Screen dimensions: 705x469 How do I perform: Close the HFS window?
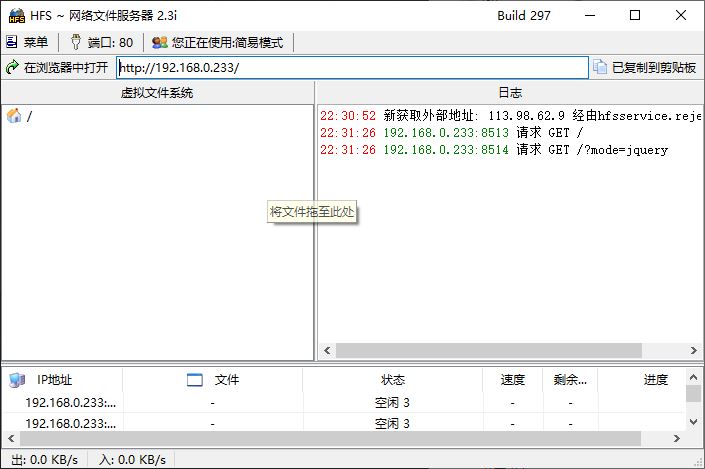point(681,15)
